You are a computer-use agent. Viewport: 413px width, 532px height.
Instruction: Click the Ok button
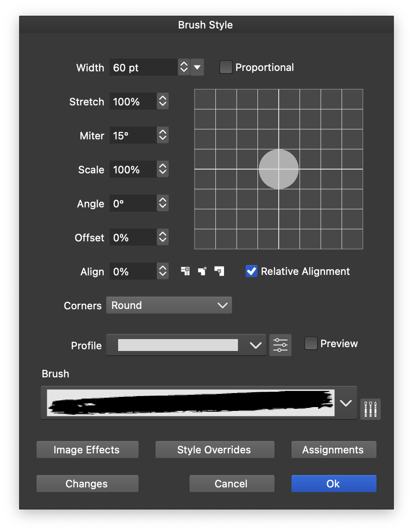[x=334, y=484]
